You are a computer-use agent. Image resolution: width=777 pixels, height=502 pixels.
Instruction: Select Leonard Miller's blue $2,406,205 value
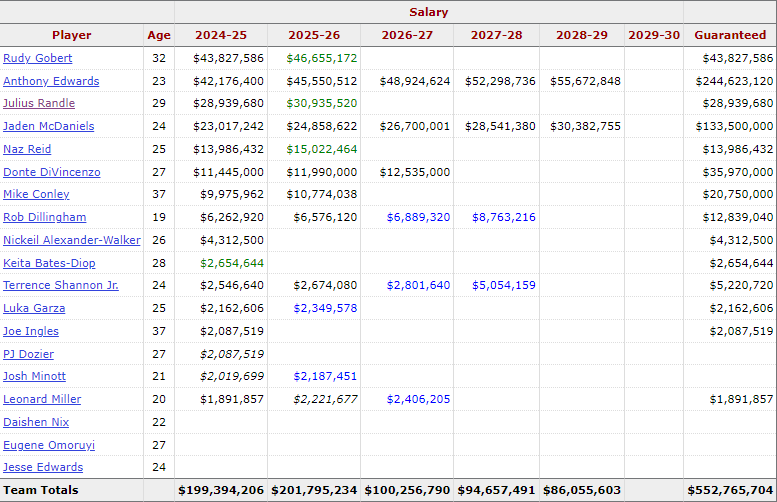[x=418, y=399]
